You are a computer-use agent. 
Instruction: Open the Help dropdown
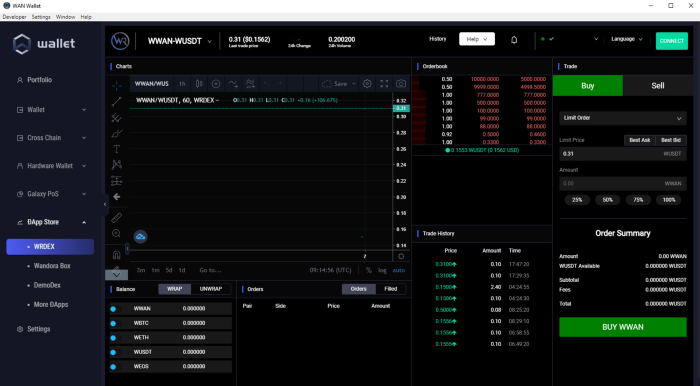pos(477,39)
